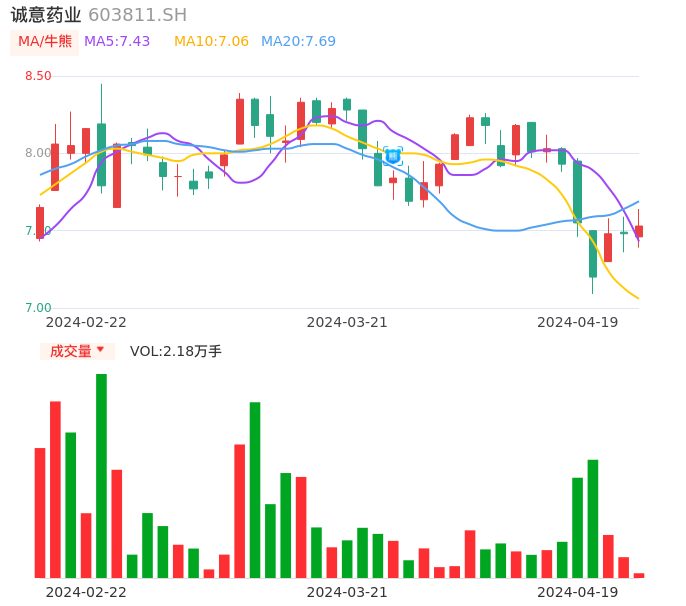Click the first red volume bar on the left

(40, 512)
